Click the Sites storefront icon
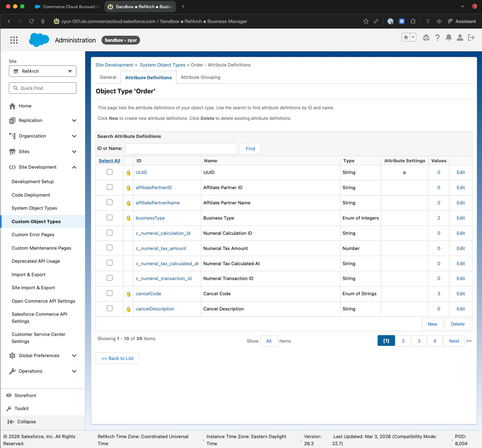The width and height of the screenshot is (482, 448). [12, 152]
